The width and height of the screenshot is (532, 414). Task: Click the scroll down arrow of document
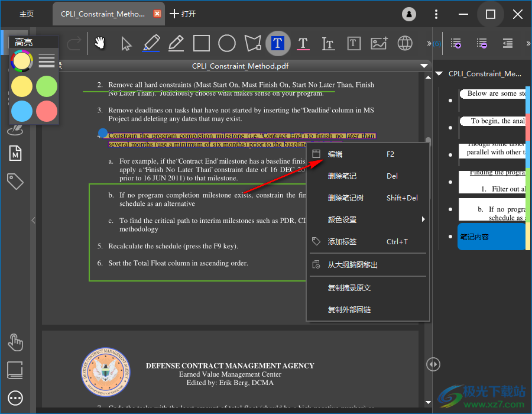[428, 402]
